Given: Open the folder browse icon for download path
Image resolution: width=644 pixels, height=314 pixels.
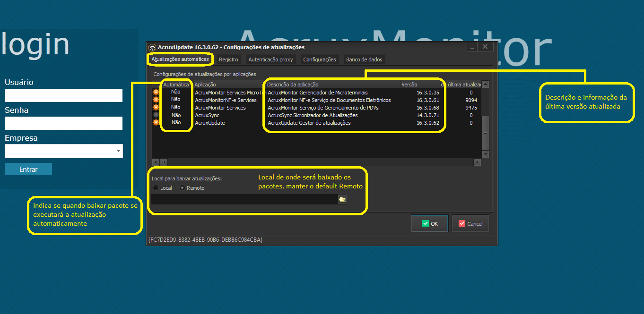Looking at the screenshot, I should [x=342, y=199].
